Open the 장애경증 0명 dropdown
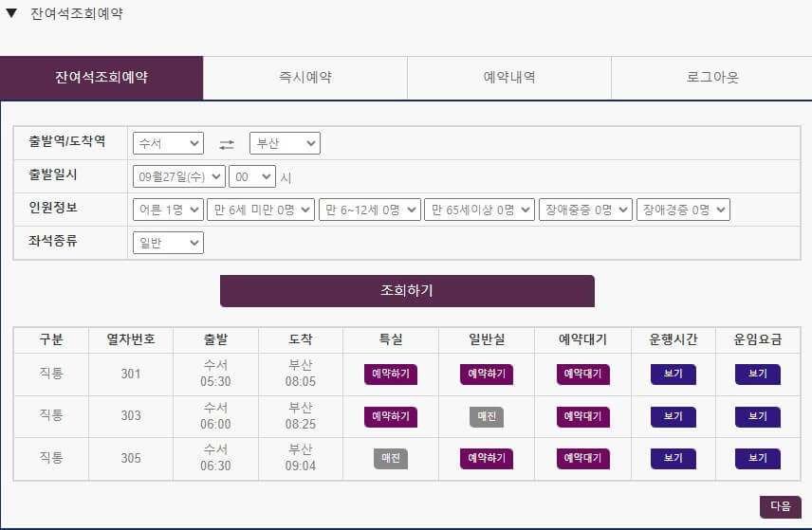The width and height of the screenshot is (812, 530). [x=684, y=210]
